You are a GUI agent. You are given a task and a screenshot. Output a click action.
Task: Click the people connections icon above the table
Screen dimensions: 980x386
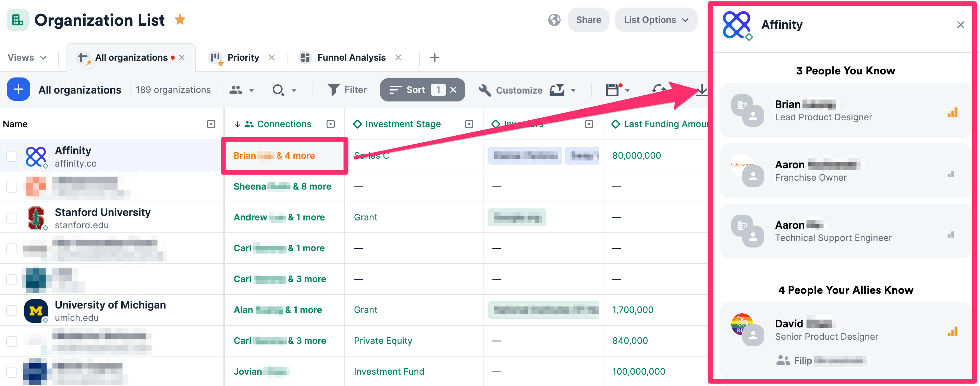click(x=235, y=89)
